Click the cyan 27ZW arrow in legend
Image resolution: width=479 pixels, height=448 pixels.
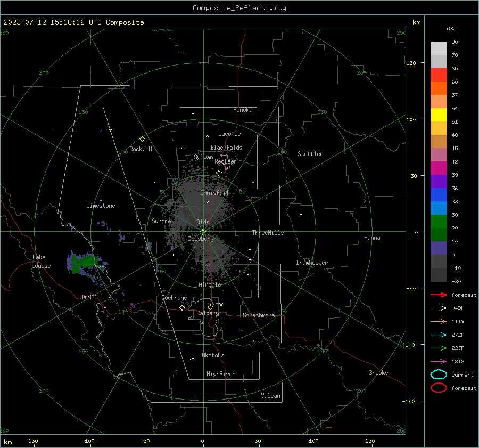(439, 335)
